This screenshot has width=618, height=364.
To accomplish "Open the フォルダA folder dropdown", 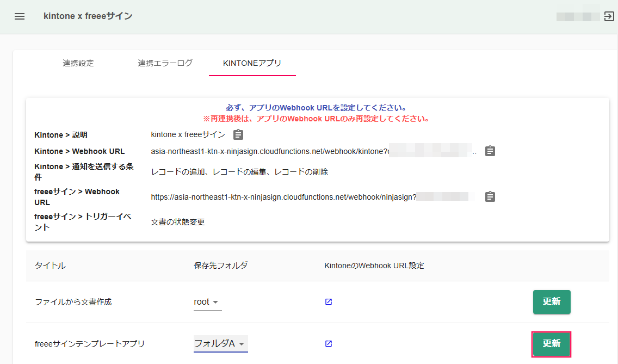I will 220,343.
